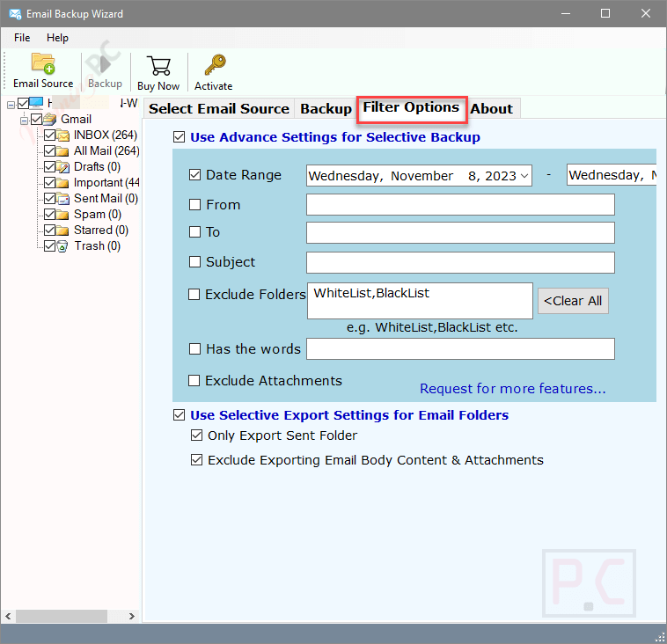Collapse the root computer tree node
The image size is (667, 644).
pos(11,104)
